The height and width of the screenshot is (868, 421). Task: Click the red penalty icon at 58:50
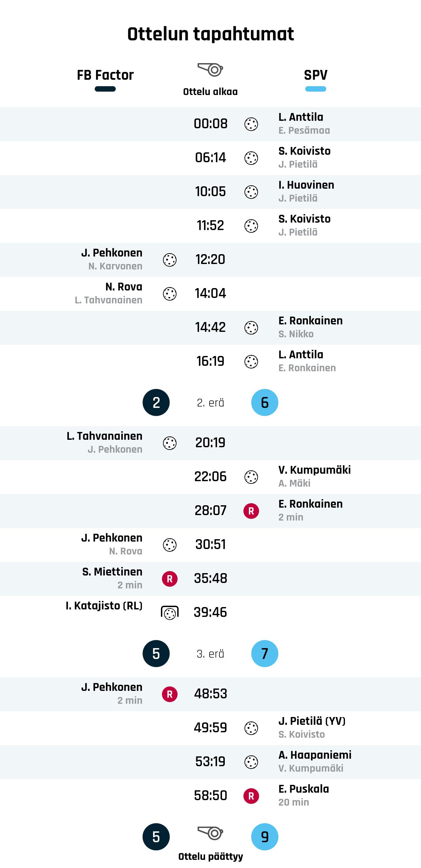click(251, 796)
